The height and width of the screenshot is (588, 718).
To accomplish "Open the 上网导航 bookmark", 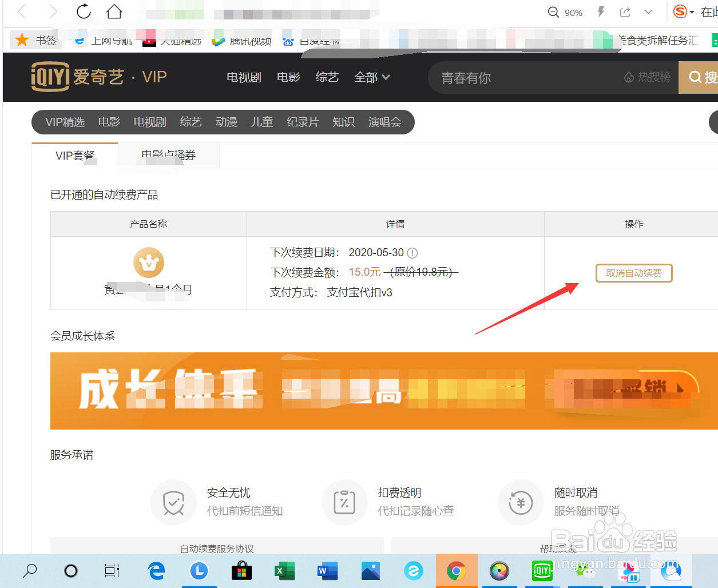I will 104,41.
